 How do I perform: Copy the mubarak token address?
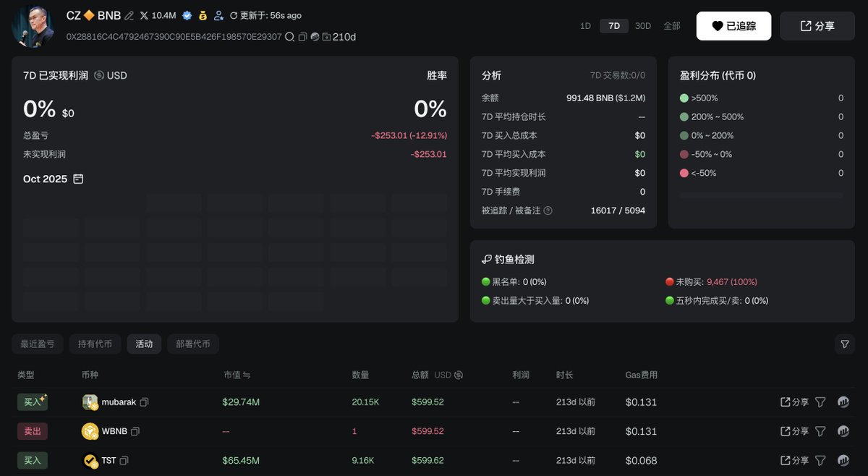click(x=145, y=402)
